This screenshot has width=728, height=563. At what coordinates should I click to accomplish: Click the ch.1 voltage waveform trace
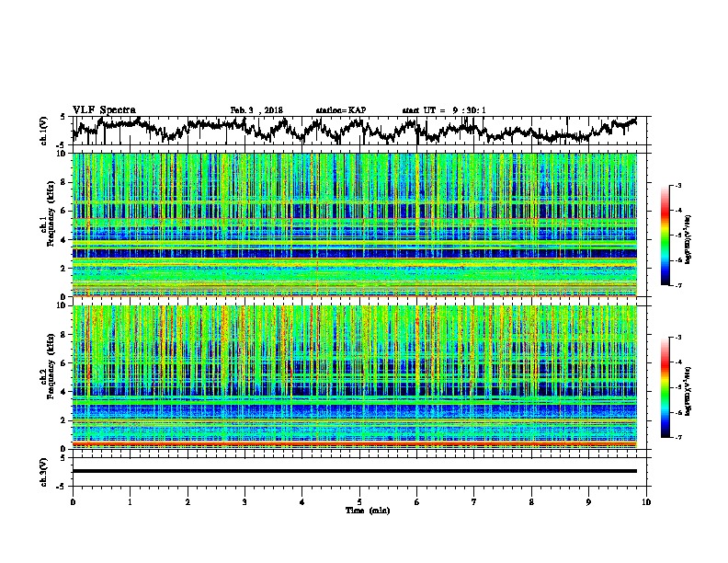tap(355, 130)
